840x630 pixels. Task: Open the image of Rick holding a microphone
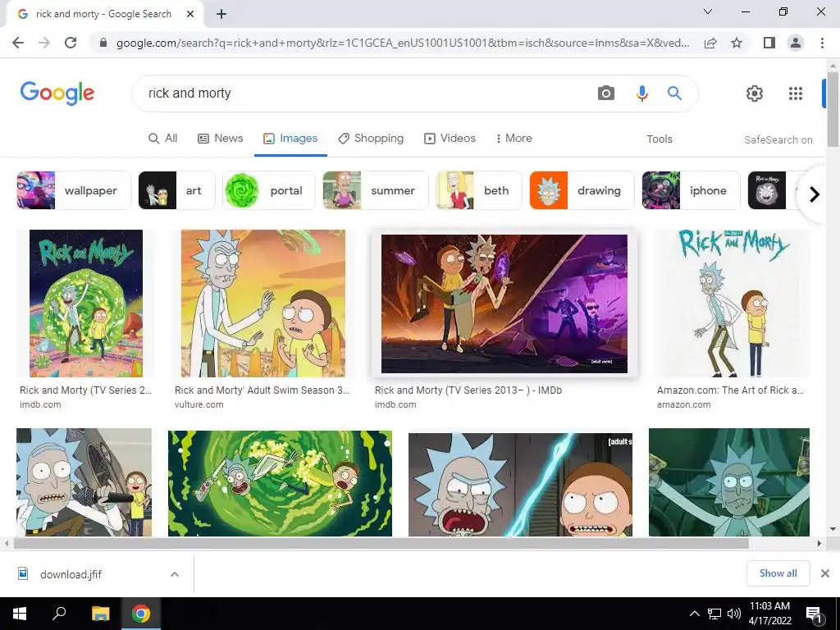pos(84,482)
